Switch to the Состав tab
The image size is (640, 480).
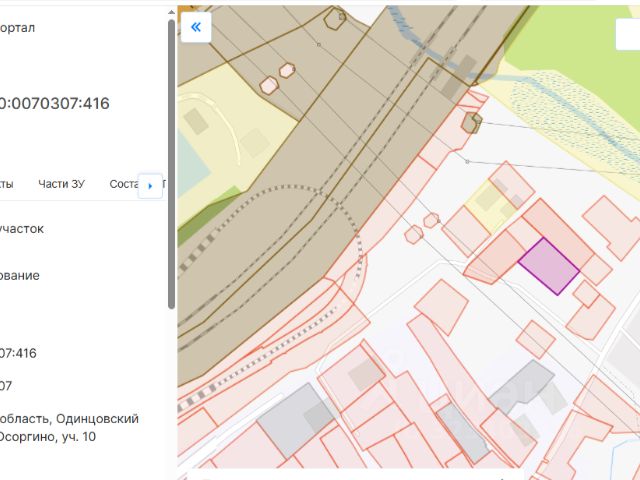[123, 184]
